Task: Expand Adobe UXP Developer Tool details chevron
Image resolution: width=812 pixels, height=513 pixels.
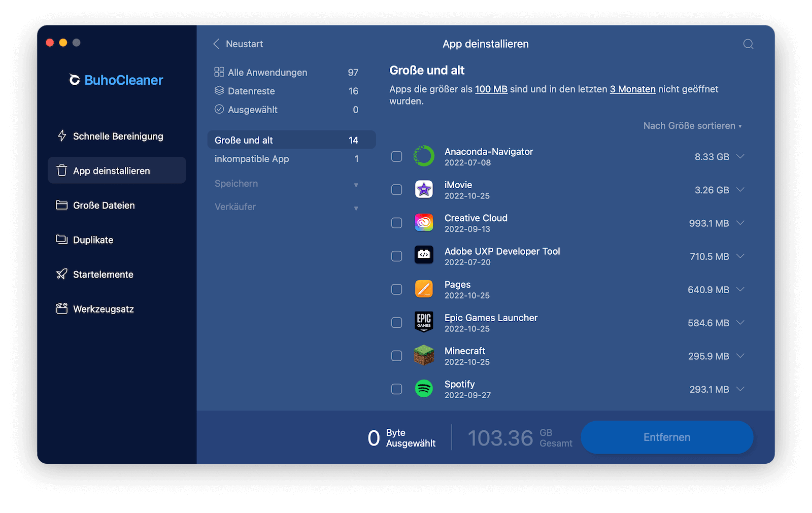Action: (x=740, y=256)
